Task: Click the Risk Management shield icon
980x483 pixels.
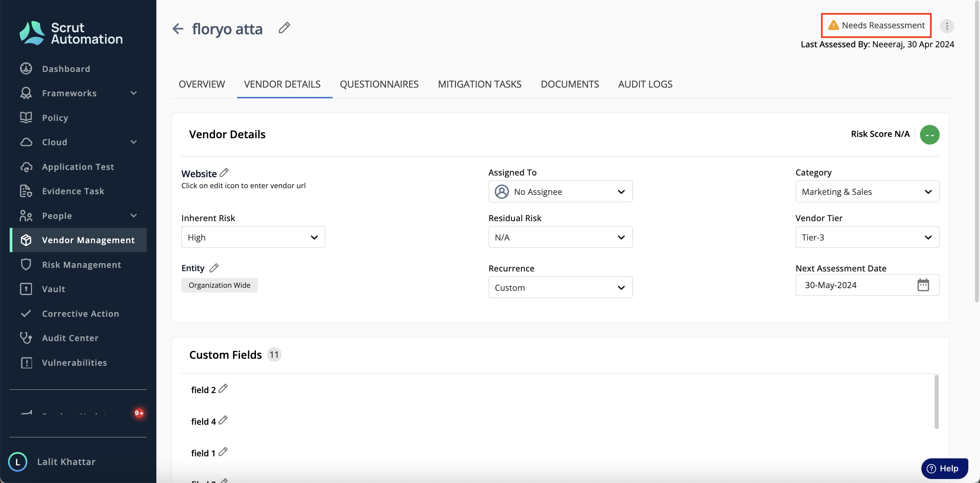Action: pos(26,264)
